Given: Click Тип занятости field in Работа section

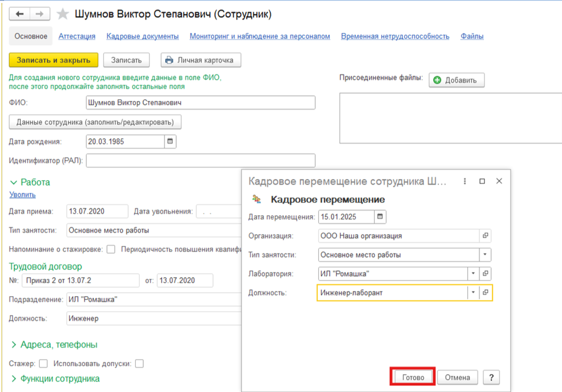Looking at the screenshot, I should coord(154,230).
